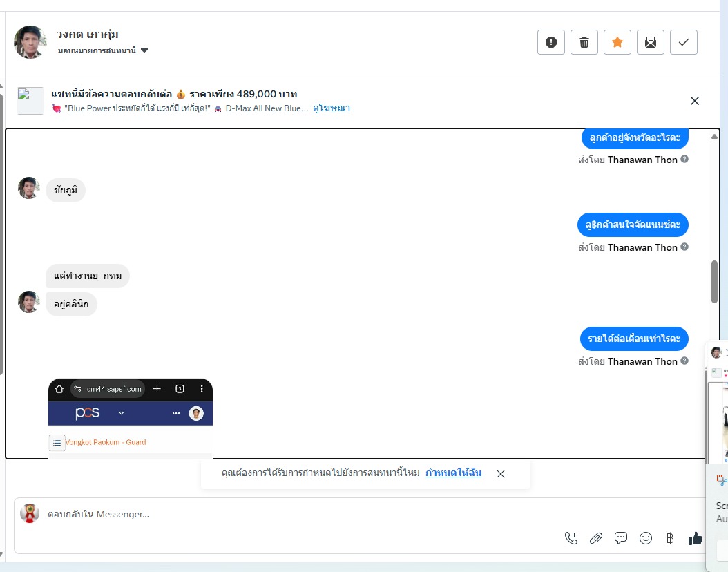Attach a file with paperclip icon

coord(596,538)
